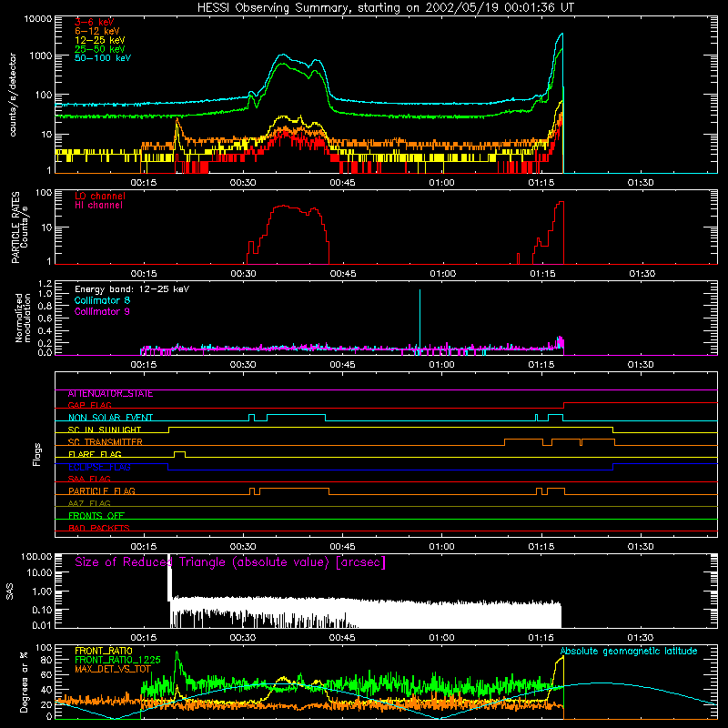The height and width of the screenshot is (728, 728).
Task: Click the LO channel legend label
Action: click(x=100, y=196)
